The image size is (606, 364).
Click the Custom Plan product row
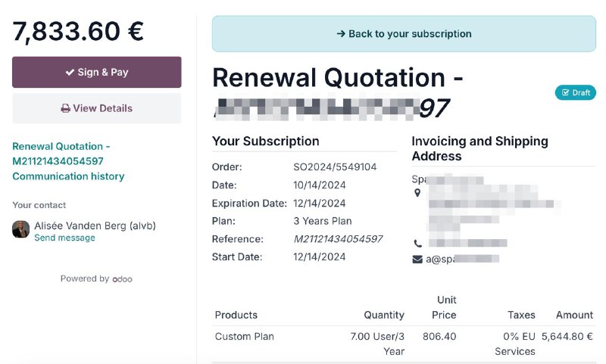click(404, 344)
